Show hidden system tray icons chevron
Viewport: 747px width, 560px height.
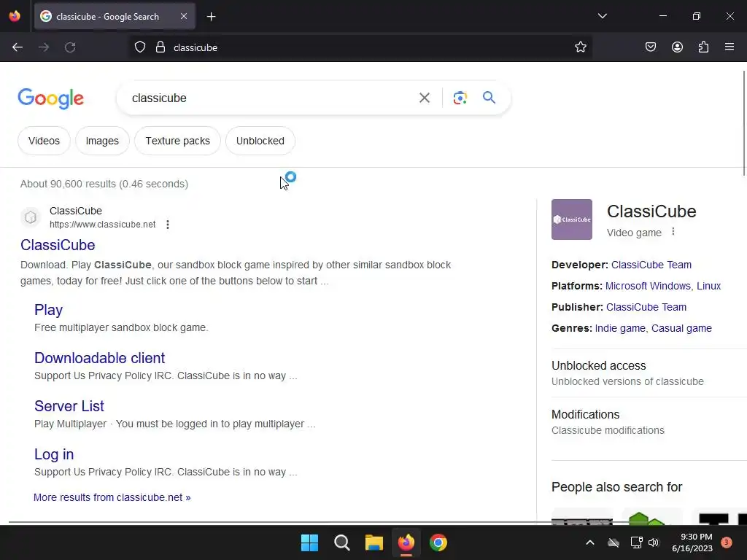pos(589,542)
